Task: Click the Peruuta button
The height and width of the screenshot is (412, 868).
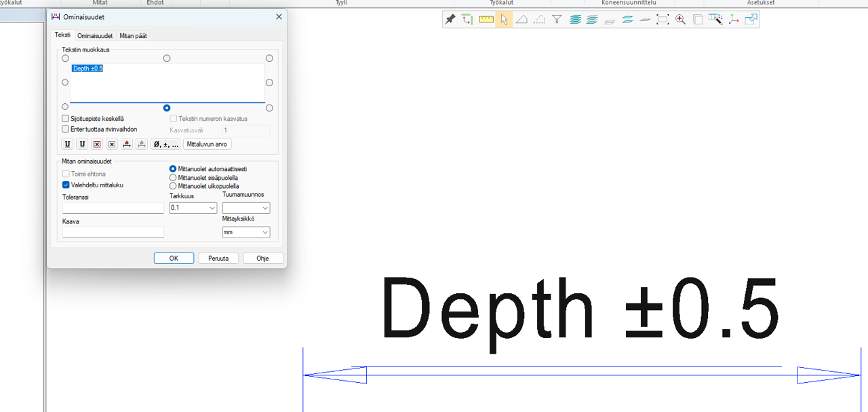Action: tap(218, 259)
